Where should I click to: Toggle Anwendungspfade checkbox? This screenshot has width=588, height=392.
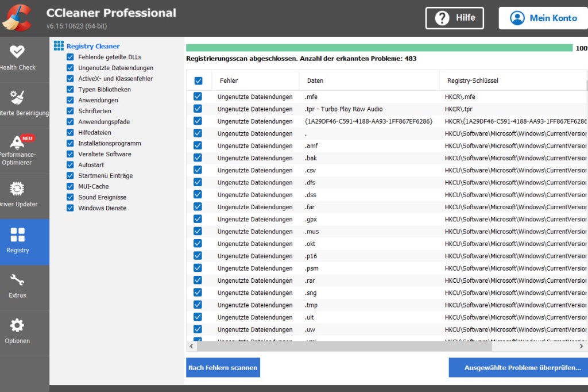tap(70, 122)
